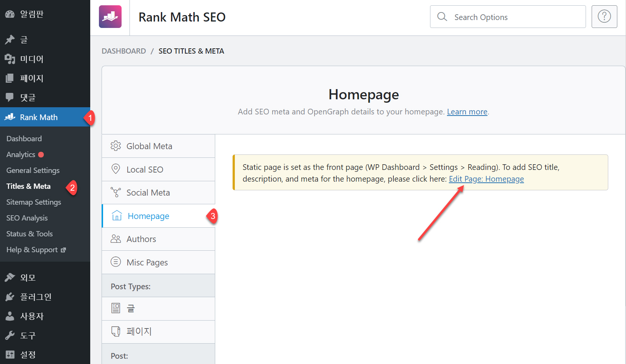The height and width of the screenshot is (364, 626).
Task: Click the SEO TITLES & META breadcrumb text
Action: click(191, 51)
